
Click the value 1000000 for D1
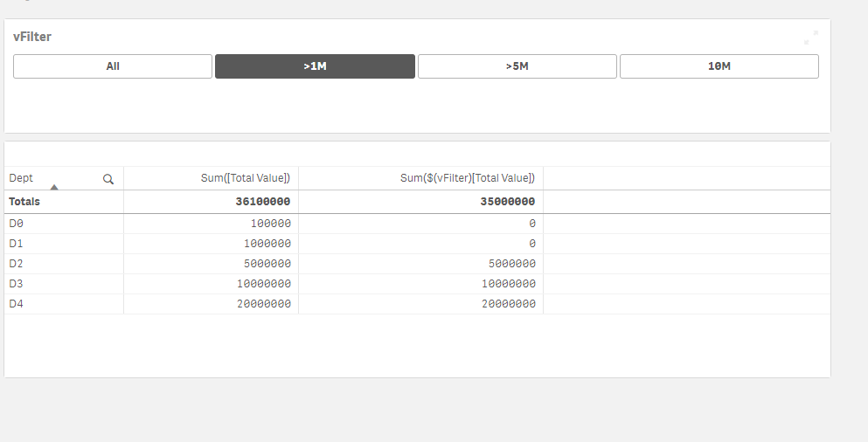click(267, 244)
